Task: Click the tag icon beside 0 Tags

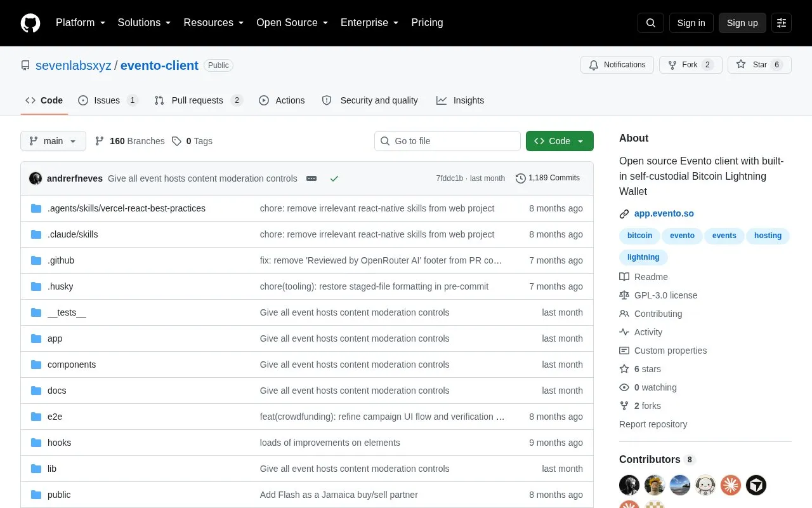Action: pos(176,141)
